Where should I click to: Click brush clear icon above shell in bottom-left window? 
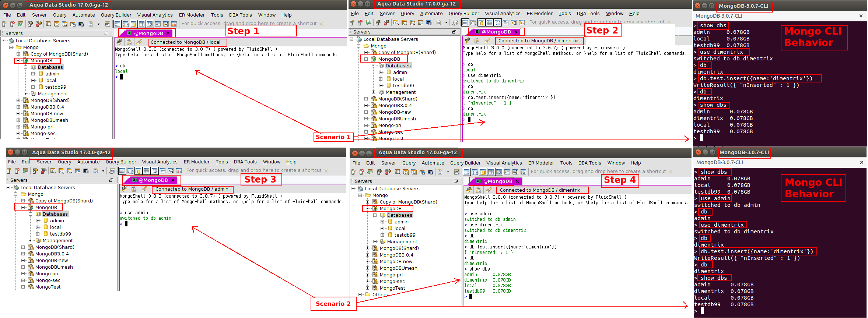(144, 189)
